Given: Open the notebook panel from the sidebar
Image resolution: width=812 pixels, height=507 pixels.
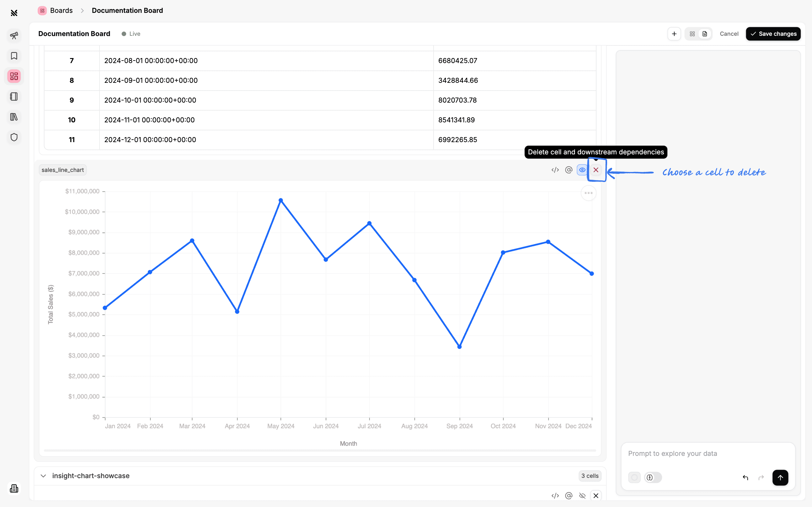Looking at the screenshot, I should pos(14,97).
